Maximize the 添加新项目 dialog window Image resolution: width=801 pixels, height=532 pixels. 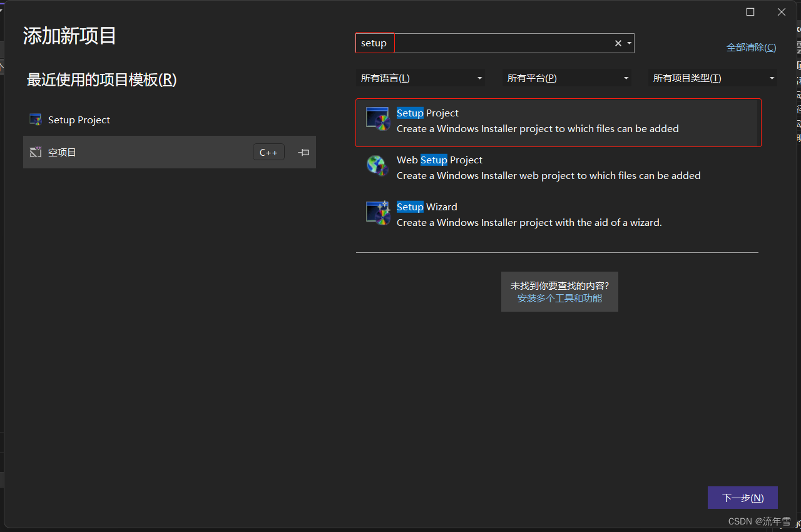(750, 12)
